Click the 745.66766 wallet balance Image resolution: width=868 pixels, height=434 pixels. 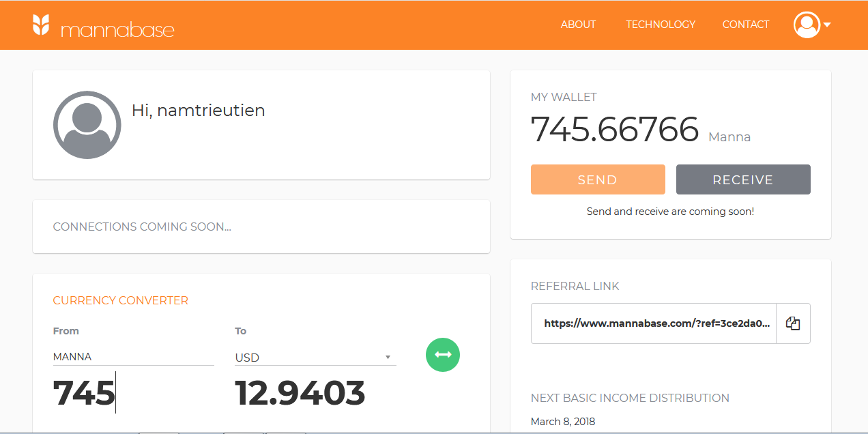click(x=615, y=129)
